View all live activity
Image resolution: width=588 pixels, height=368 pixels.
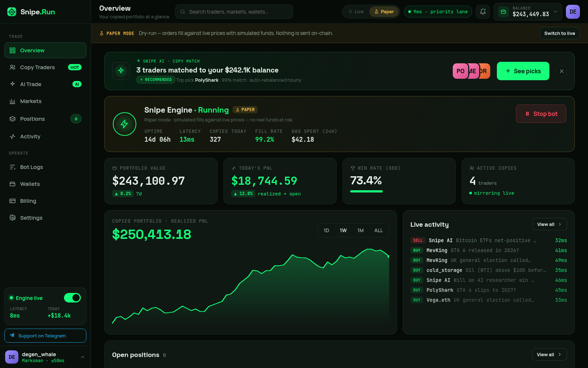549,224
